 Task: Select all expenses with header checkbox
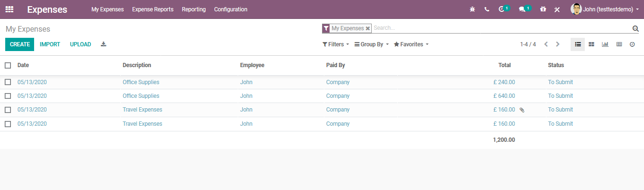coord(8,65)
